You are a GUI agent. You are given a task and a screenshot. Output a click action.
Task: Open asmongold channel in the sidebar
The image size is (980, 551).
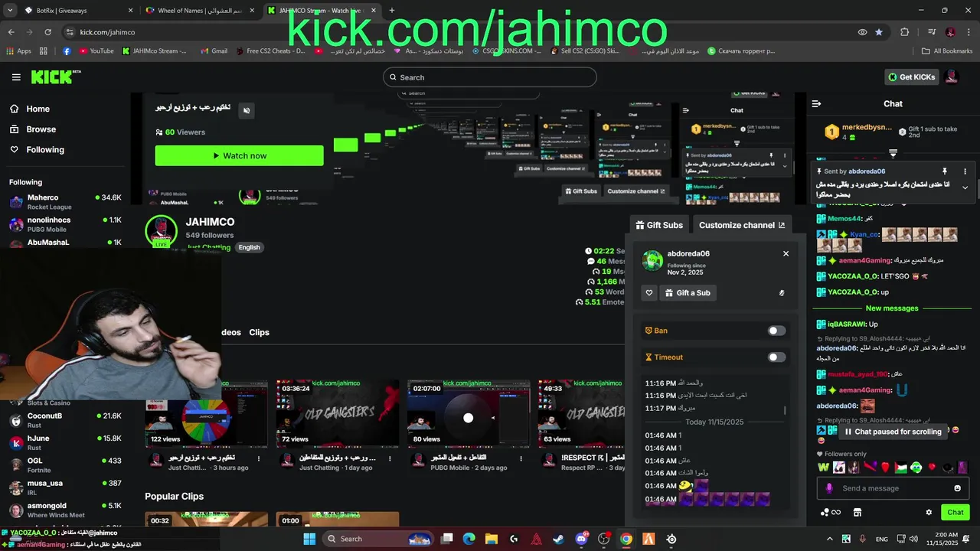(x=65, y=510)
